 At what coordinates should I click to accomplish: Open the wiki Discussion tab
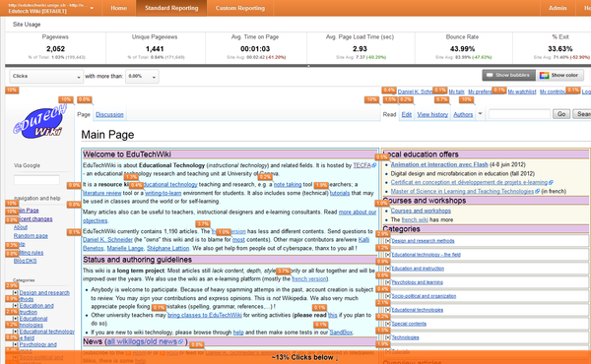(109, 114)
